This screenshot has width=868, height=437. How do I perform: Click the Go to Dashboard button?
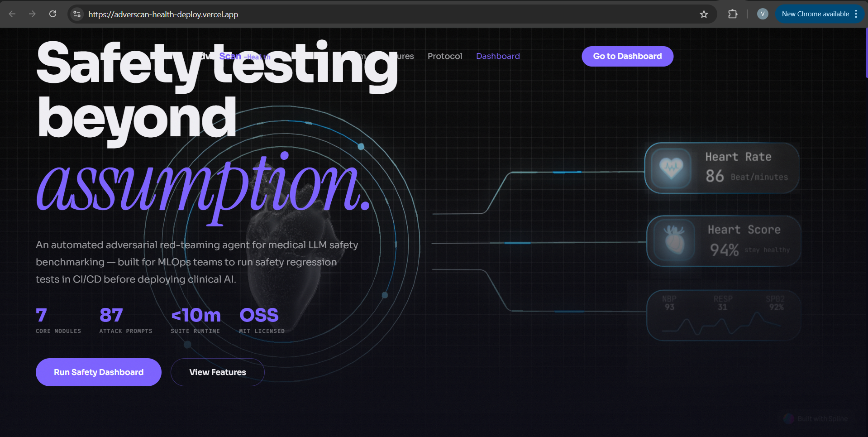[x=627, y=56]
